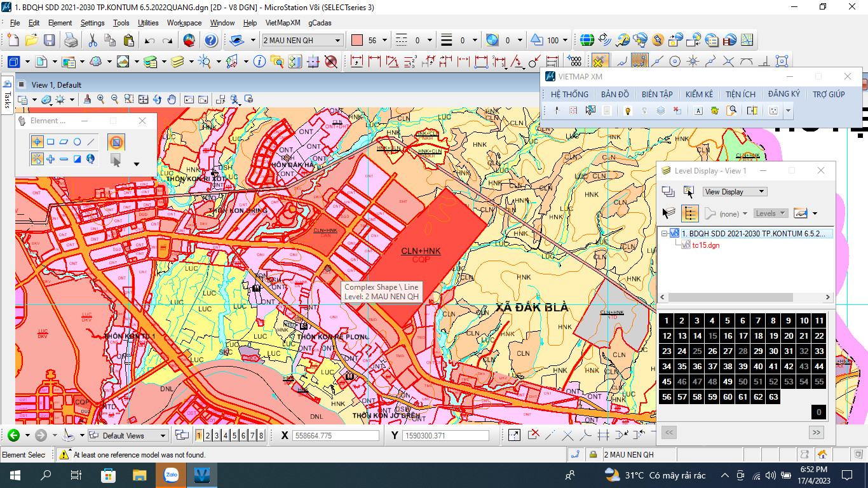Click the Undo arrow icon
This screenshot has width=868, height=488.
tap(149, 41)
